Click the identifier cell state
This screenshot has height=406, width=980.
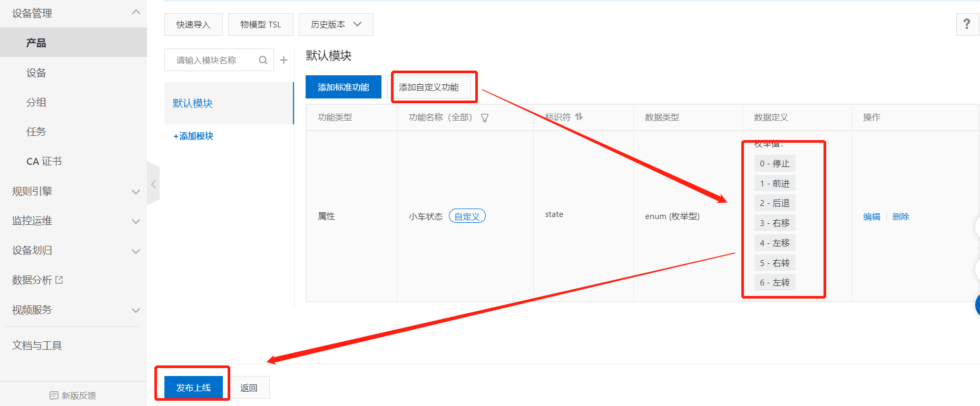pos(554,214)
